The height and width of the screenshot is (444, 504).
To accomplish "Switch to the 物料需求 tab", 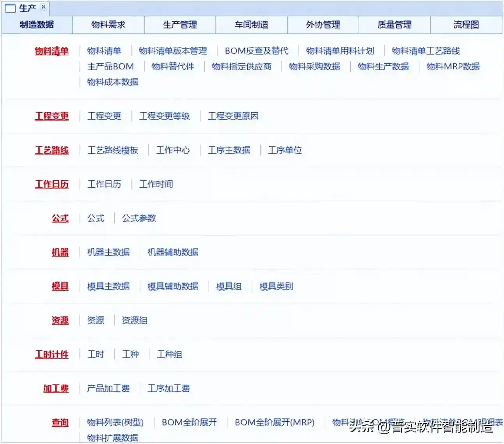I will coord(108,25).
